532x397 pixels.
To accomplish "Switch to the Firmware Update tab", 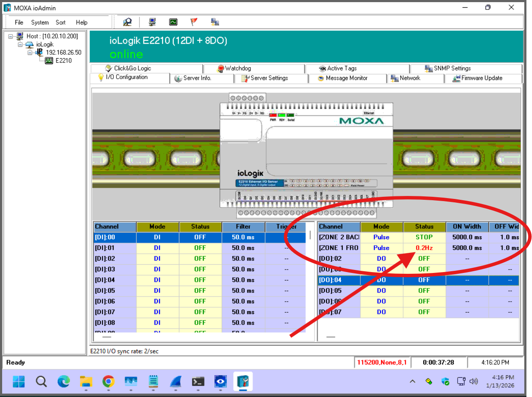I will 484,78.
